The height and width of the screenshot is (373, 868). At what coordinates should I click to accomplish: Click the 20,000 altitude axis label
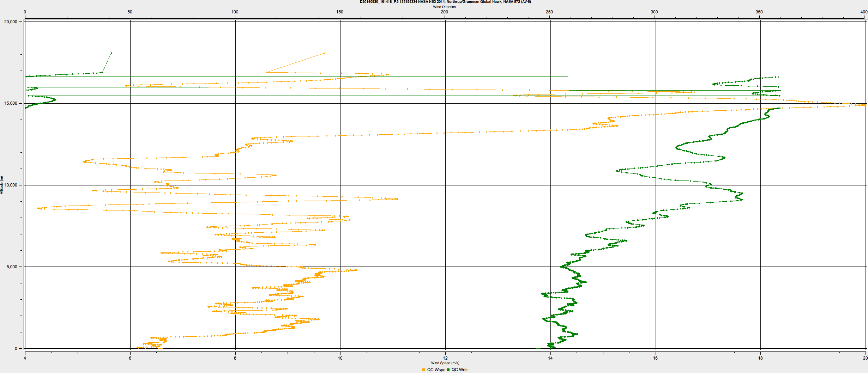pyautogui.click(x=11, y=22)
